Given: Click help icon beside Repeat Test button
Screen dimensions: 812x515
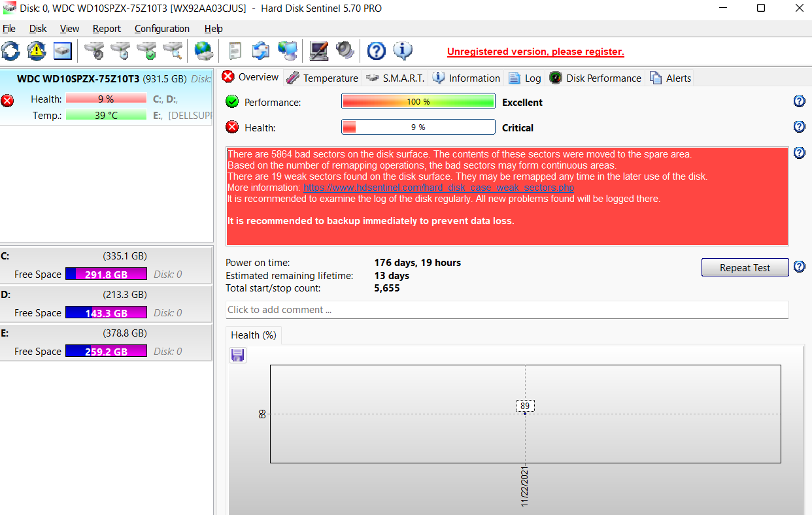Looking at the screenshot, I should (x=799, y=267).
